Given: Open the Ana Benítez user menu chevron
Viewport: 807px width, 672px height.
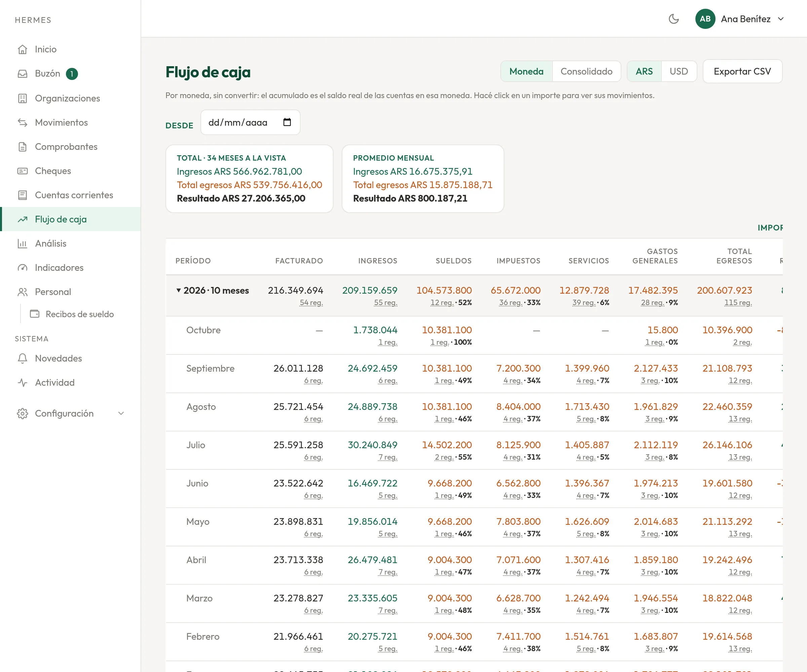Looking at the screenshot, I should coord(781,19).
